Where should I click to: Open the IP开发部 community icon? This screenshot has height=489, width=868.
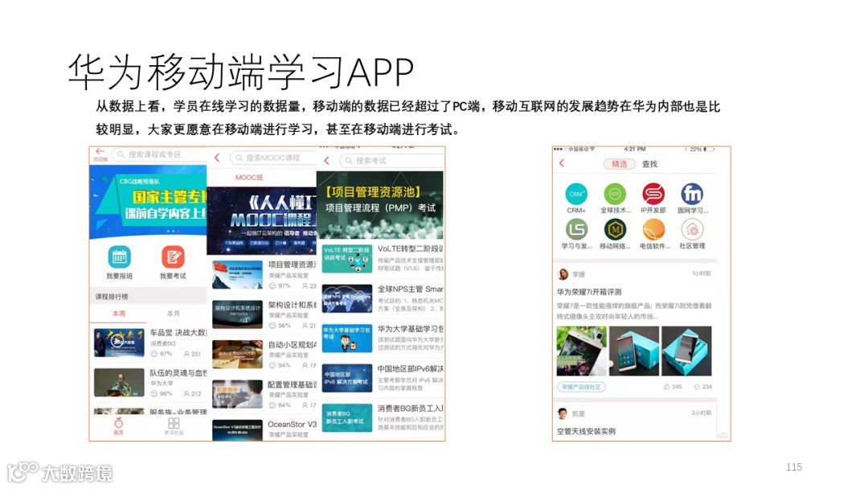(653, 194)
